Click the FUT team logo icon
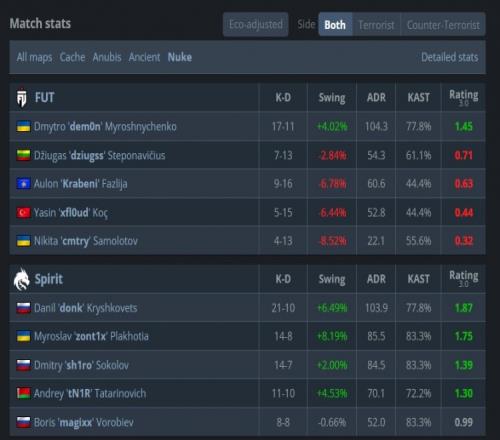 (22, 98)
